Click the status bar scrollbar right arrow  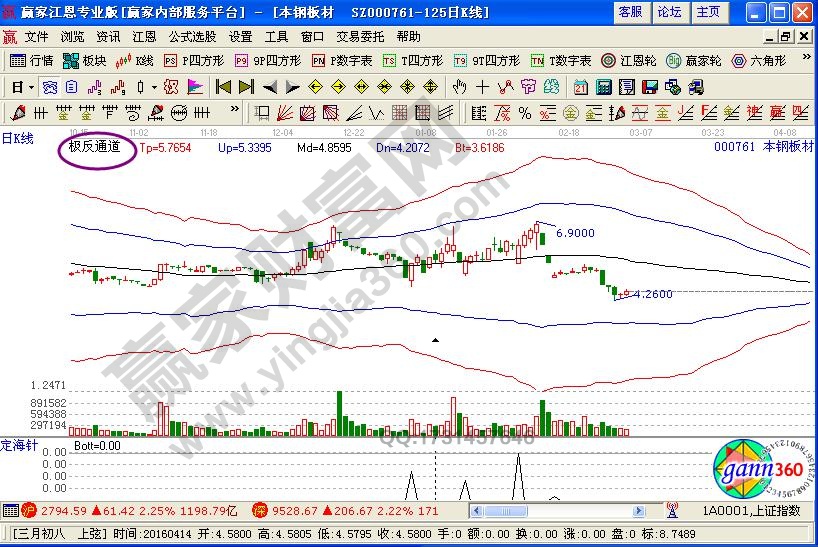(639, 512)
